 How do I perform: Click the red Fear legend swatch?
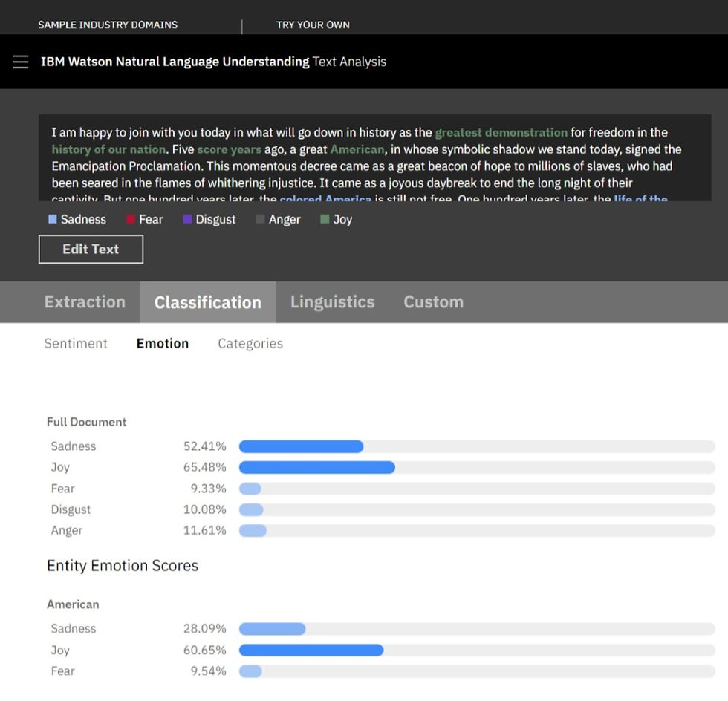pyautogui.click(x=131, y=219)
